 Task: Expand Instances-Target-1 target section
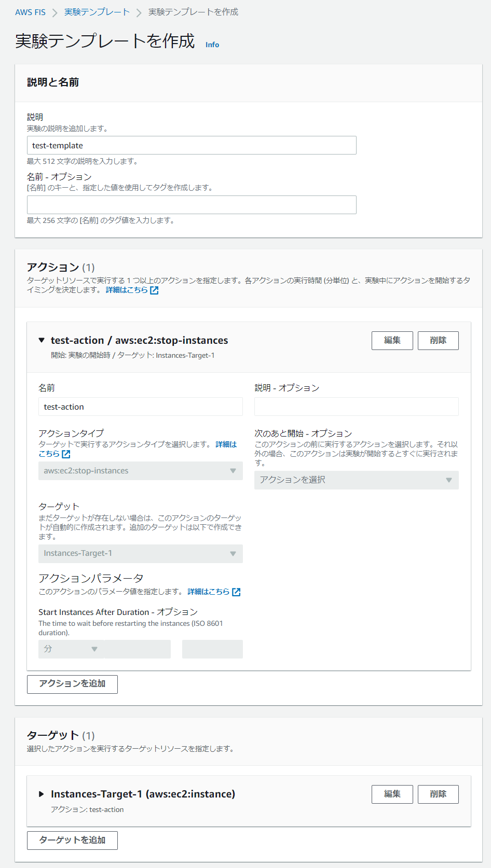42,794
